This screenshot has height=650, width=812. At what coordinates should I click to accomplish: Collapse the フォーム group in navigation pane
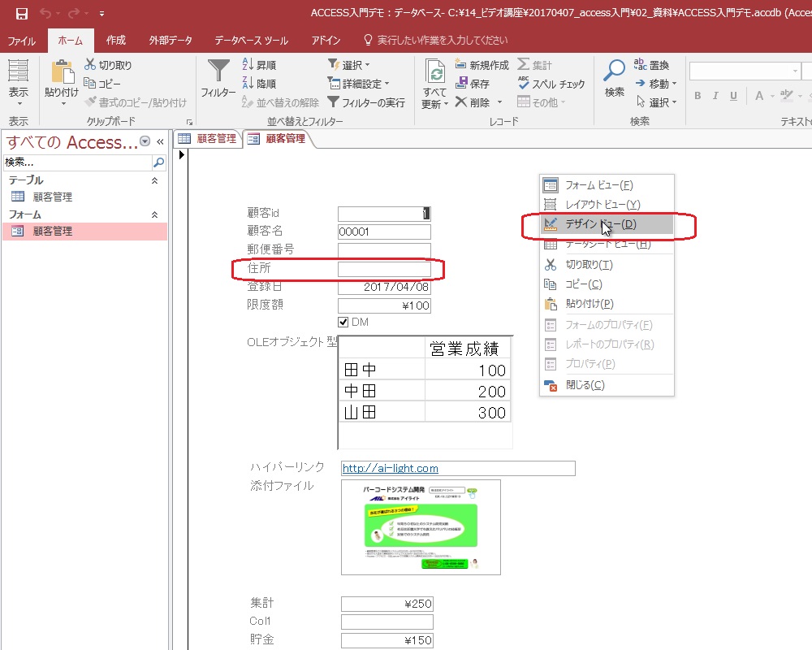(x=154, y=214)
